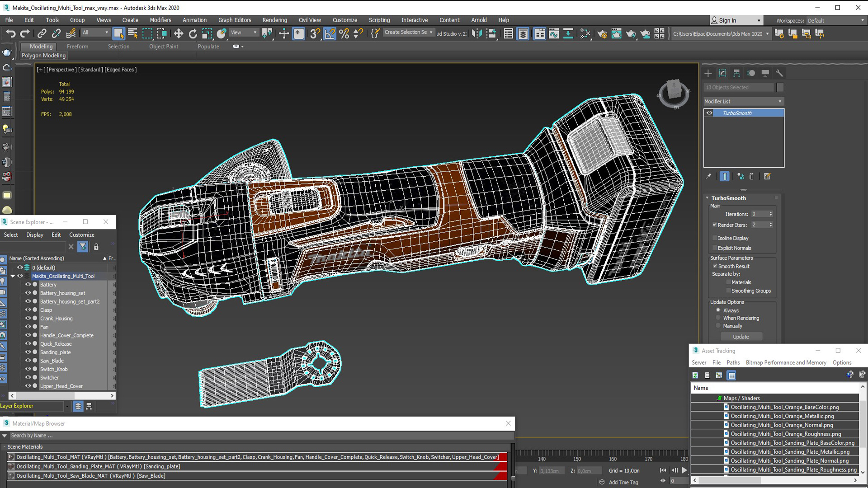868x488 pixels.
Task: Toggle visibility of Saw_Blade object
Action: pos(28,361)
